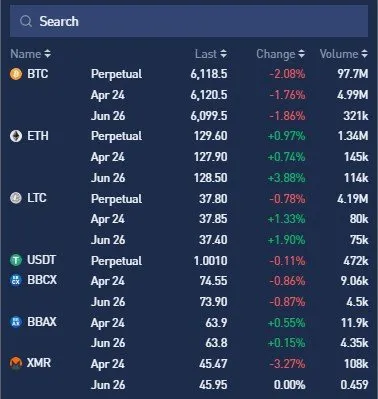Select ETH Jun 26 futures contract
The width and height of the screenshot is (378, 399).
pos(189,178)
